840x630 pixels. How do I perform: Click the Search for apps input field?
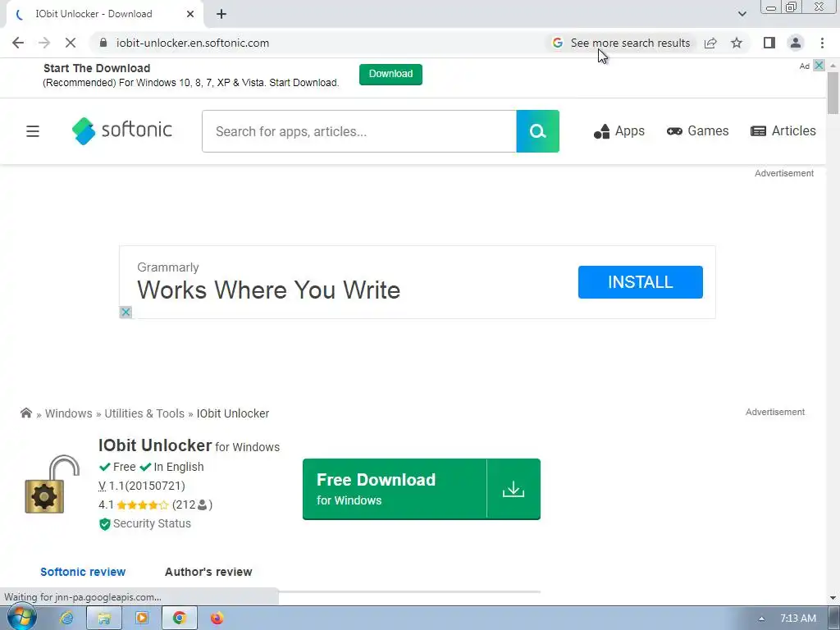click(x=359, y=131)
